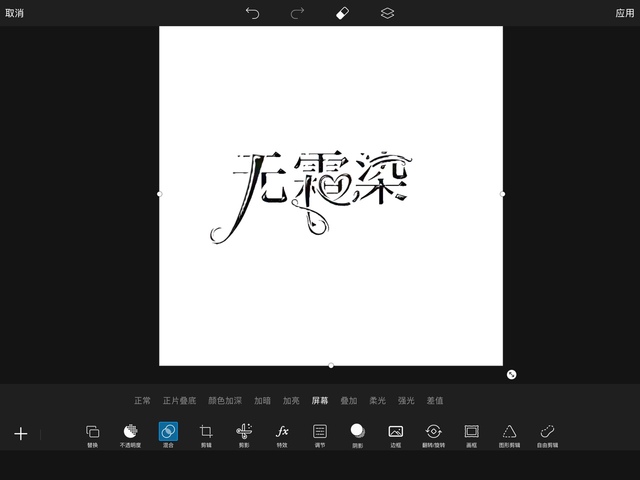Open the 图形剪辑 shape crop tool
640x480 pixels.
510,433
